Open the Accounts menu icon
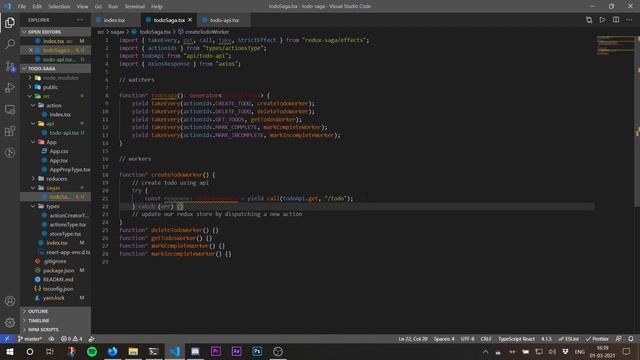The image size is (640, 360). click(x=10, y=301)
